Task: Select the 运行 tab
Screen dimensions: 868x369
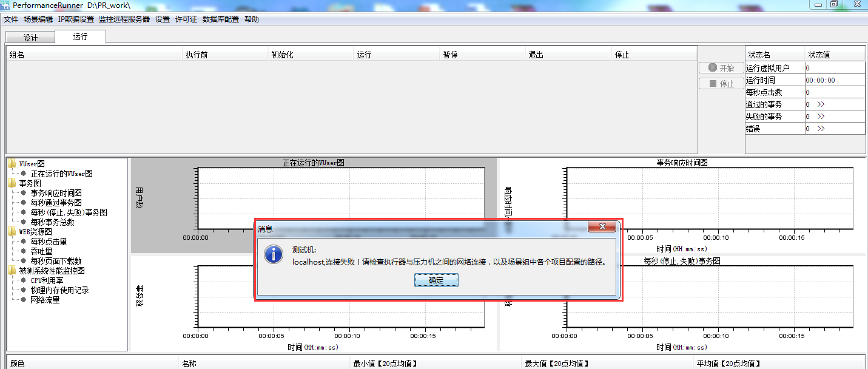Action: [80, 37]
